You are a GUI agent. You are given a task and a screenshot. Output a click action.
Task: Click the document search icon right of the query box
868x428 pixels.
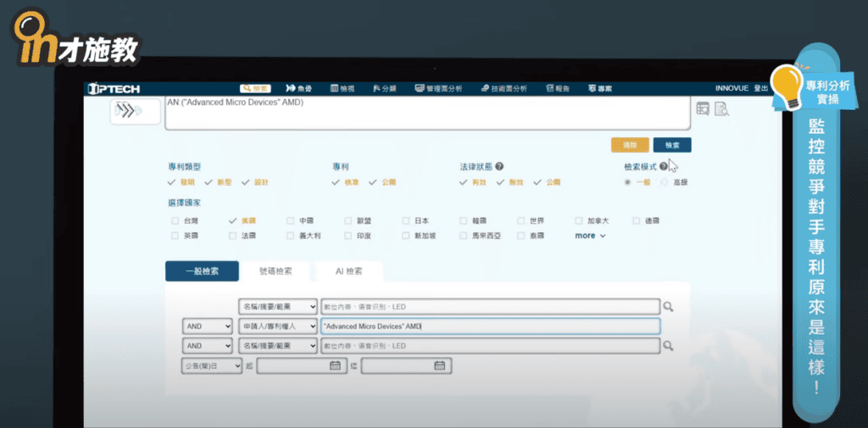pos(721,108)
